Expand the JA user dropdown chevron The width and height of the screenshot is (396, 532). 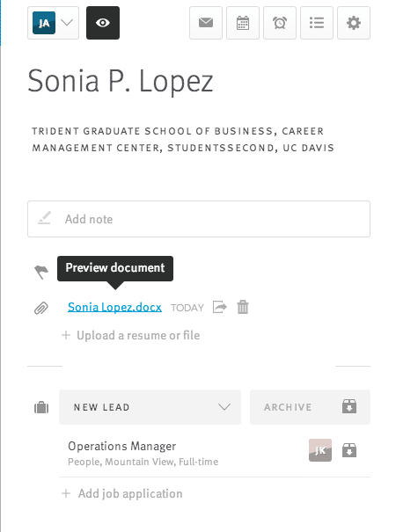point(67,23)
